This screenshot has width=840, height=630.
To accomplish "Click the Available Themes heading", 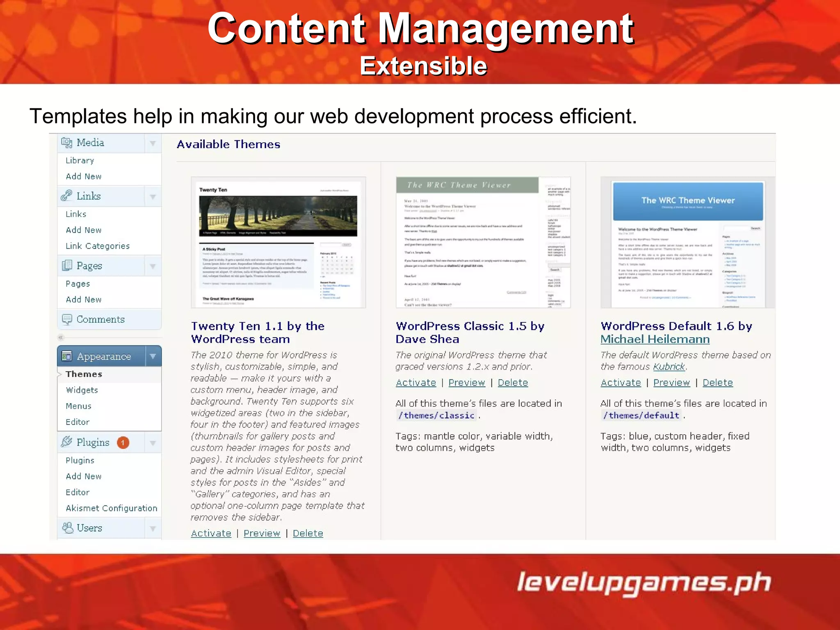I will pos(228,144).
